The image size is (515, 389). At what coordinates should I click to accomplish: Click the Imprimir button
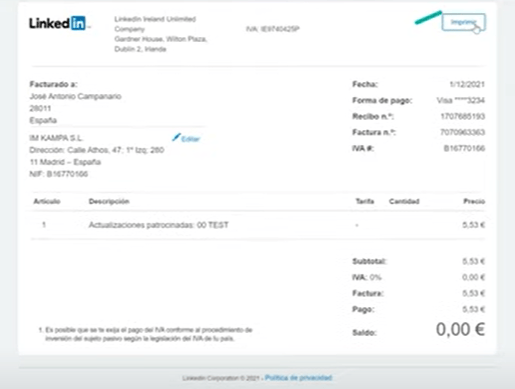[x=463, y=22]
